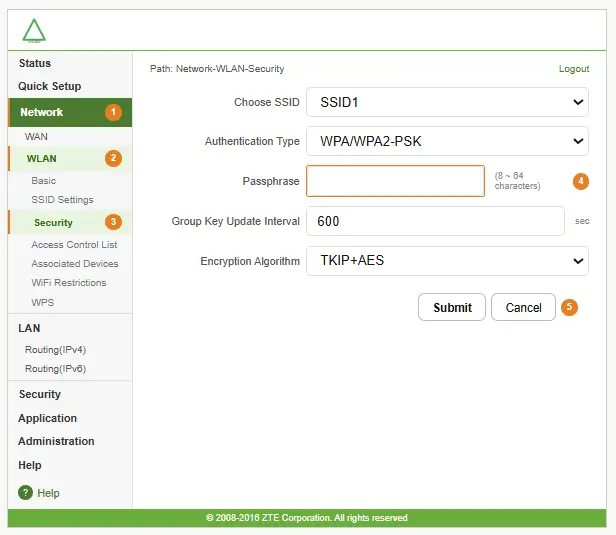Click into the Passphrase field
616x535 pixels.
395,181
